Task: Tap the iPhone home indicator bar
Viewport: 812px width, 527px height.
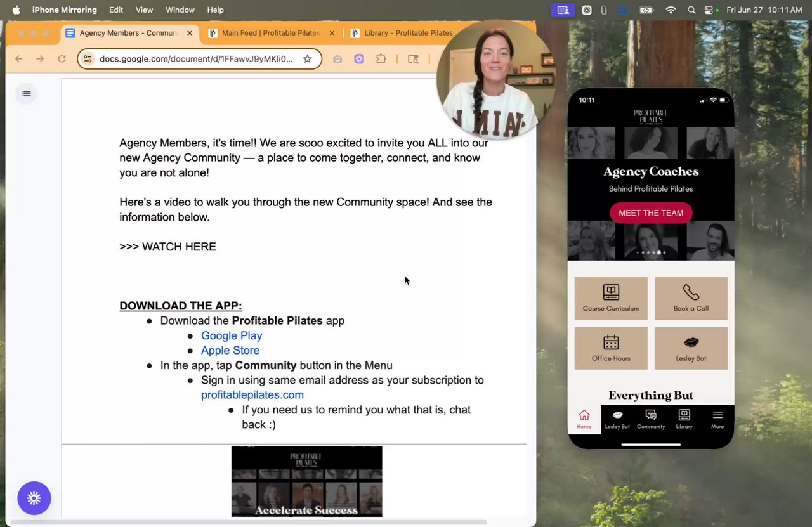Action: 651,445
